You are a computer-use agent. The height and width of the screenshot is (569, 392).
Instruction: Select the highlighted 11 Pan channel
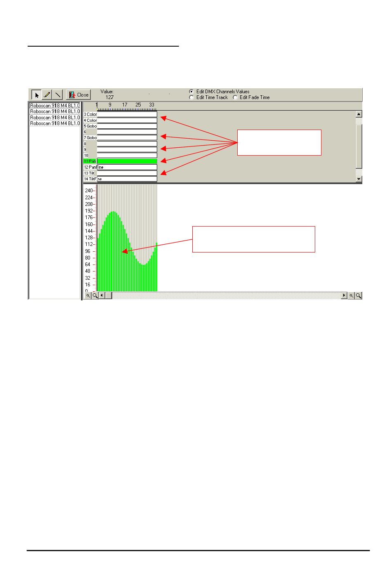(120, 161)
